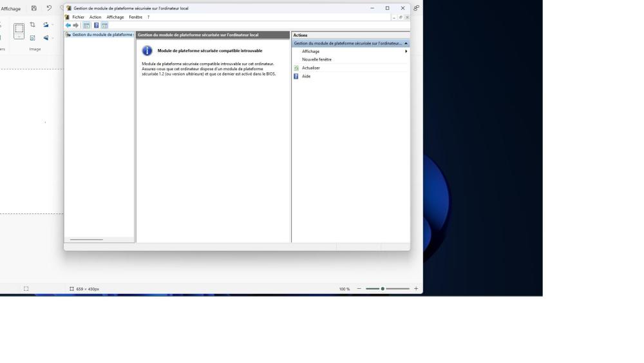Choose the rectangular Selection tool in Paint
The height and width of the screenshot is (363, 644).
[19, 28]
